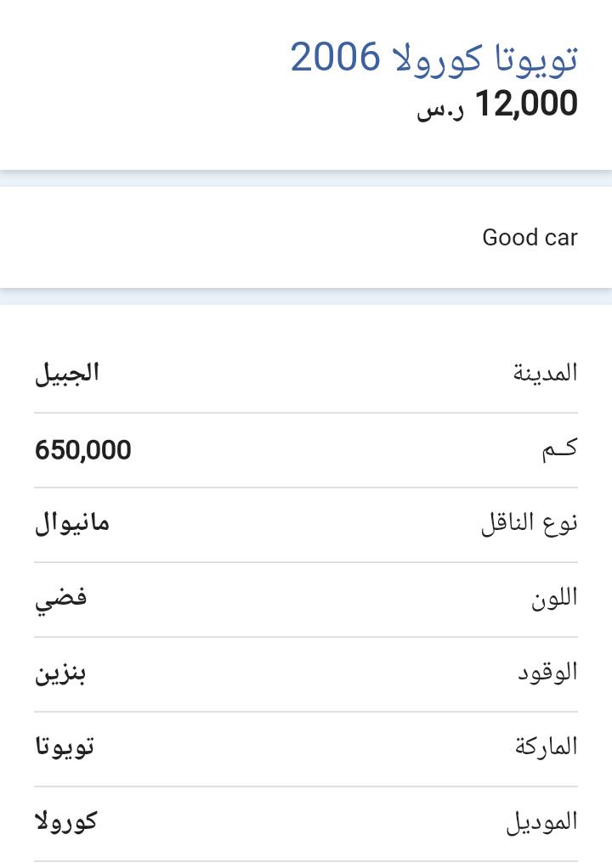This screenshot has width=612, height=868.
Task: Click the المدينة city label
Action: click(x=545, y=373)
